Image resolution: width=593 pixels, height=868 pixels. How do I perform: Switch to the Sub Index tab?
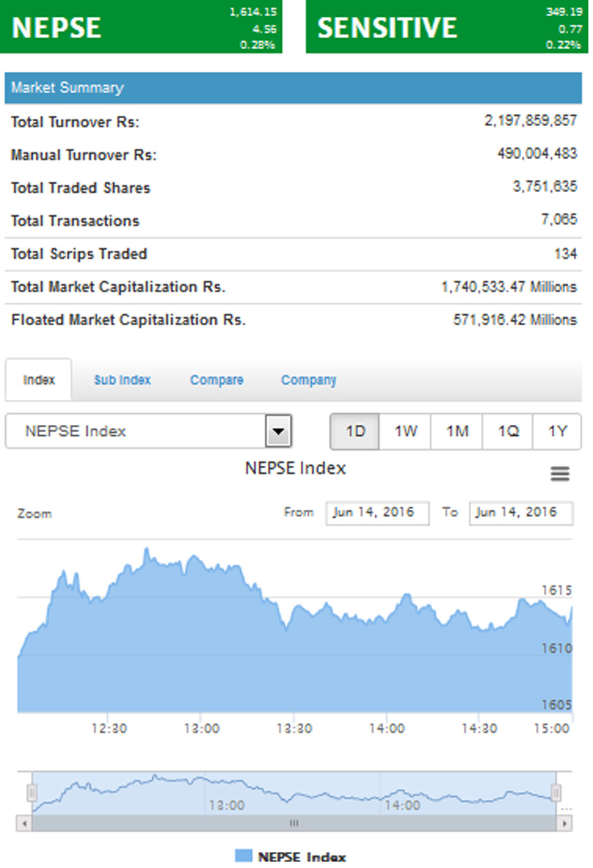coord(122,380)
